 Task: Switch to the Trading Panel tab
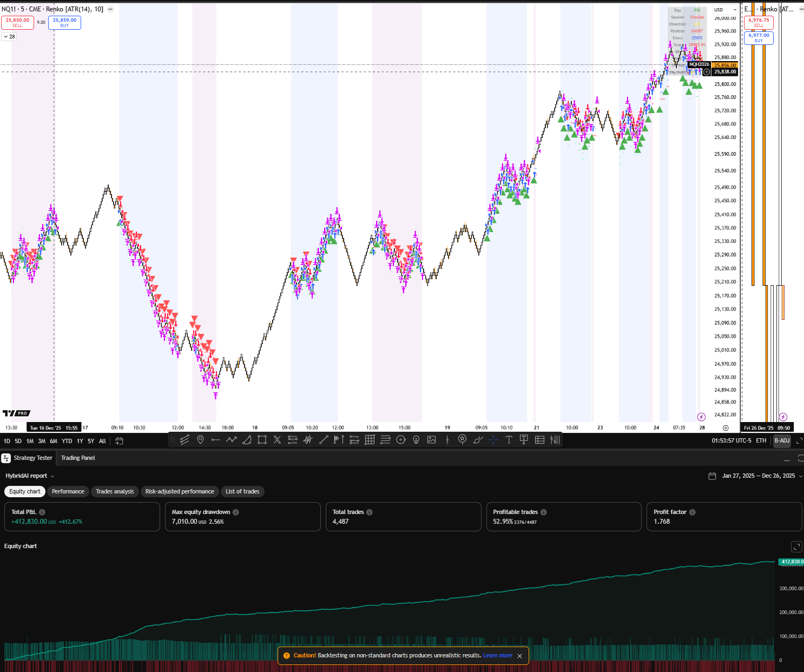click(x=78, y=458)
